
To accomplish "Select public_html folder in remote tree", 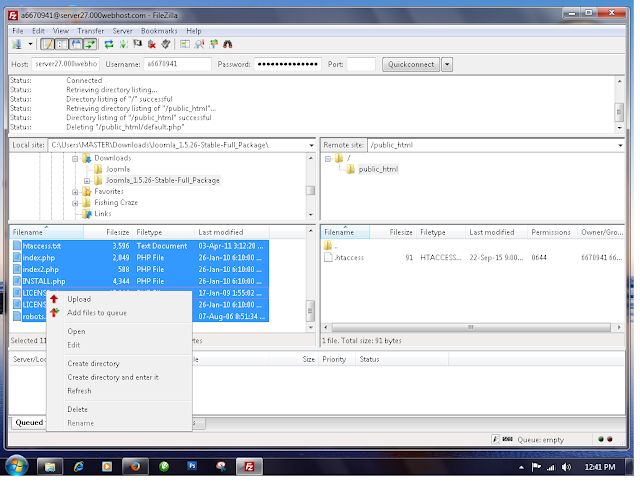I will pyautogui.click(x=378, y=169).
